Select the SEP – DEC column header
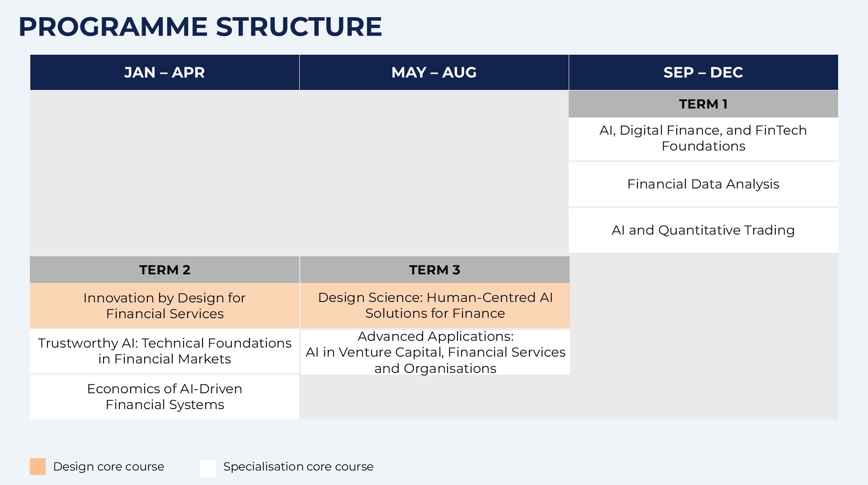The width and height of the screenshot is (868, 485). (x=703, y=72)
